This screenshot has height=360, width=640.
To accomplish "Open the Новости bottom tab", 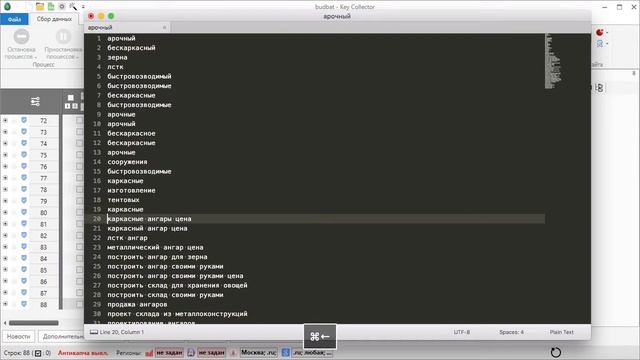I will pos(18,336).
